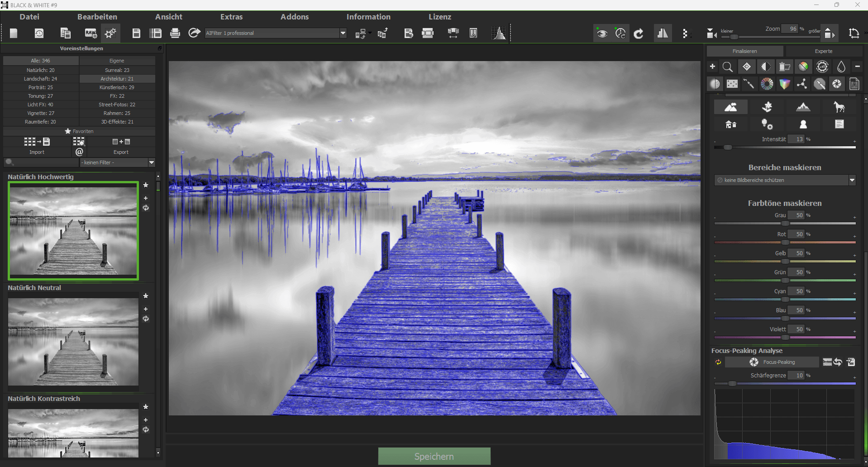868x467 pixels.
Task: Toggle the eye preview icon in toolbar
Action: [x=602, y=33]
